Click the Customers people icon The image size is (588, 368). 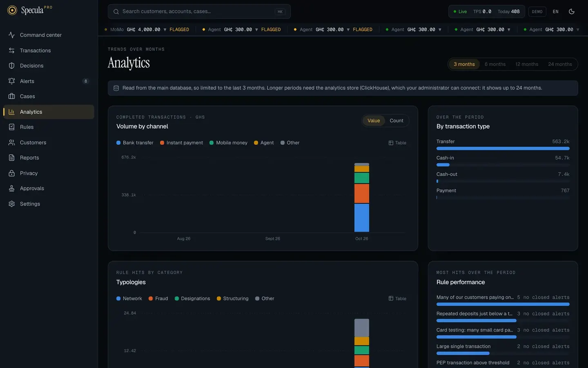tap(11, 142)
